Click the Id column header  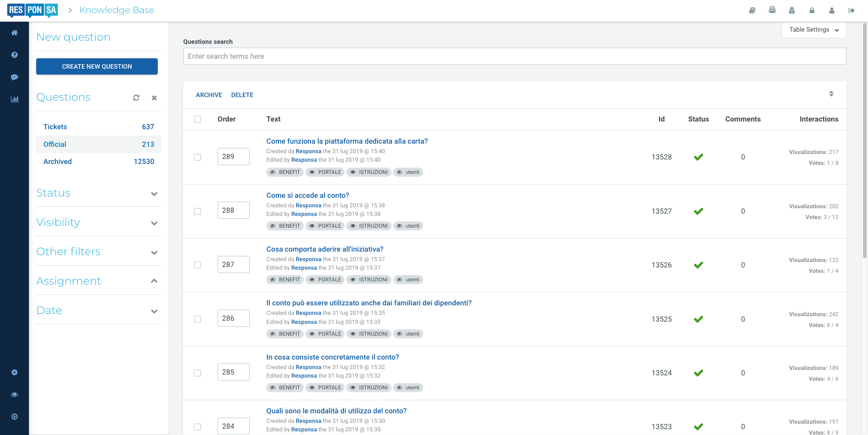click(x=661, y=119)
